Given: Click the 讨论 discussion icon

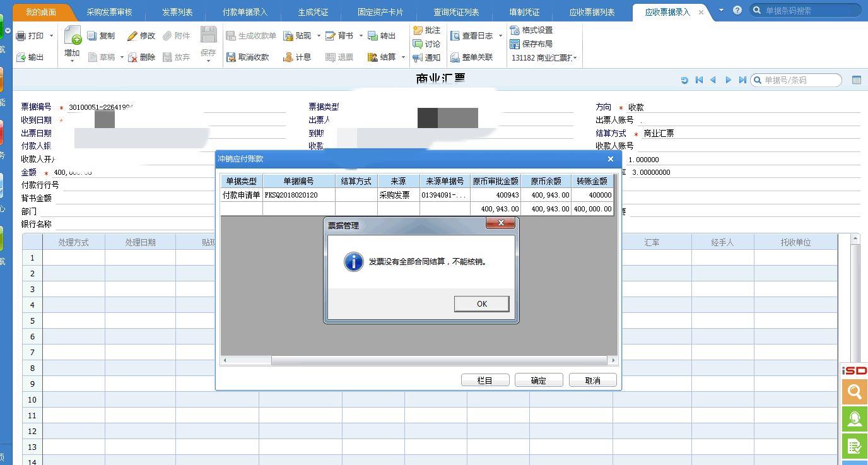Looking at the screenshot, I should click(x=418, y=44).
